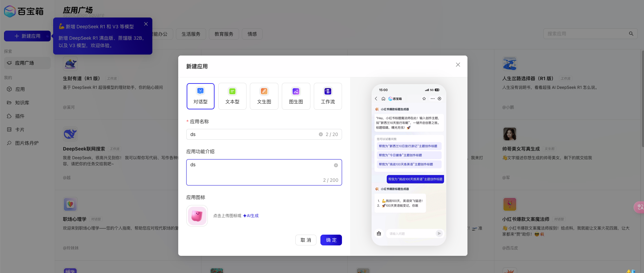Select the 图生图 app type

pos(296,96)
